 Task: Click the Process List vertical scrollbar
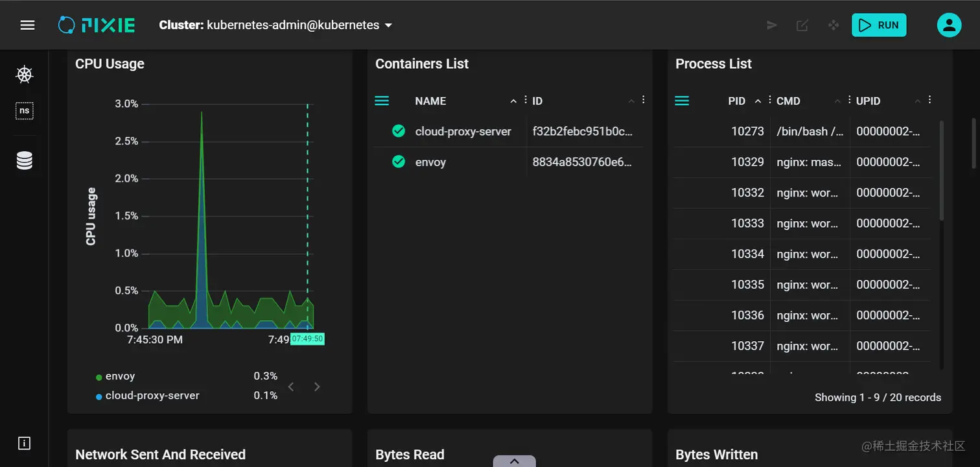941,171
